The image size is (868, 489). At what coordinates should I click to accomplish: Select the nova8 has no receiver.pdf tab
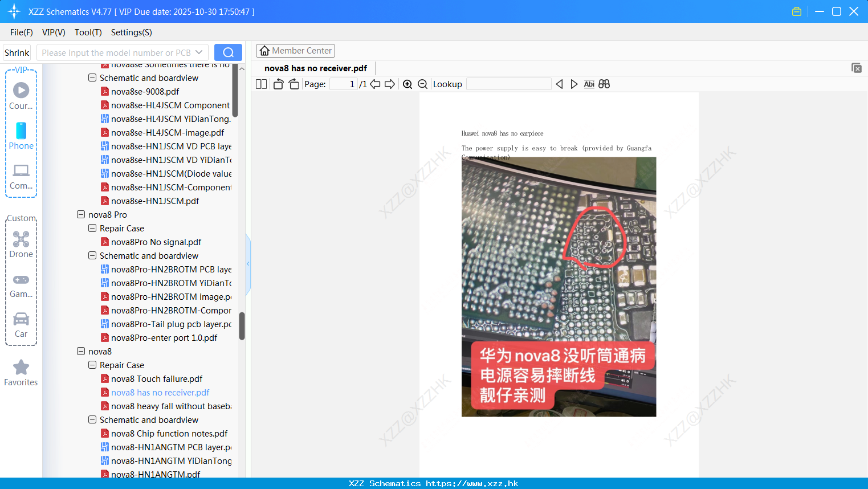[316, 68]
